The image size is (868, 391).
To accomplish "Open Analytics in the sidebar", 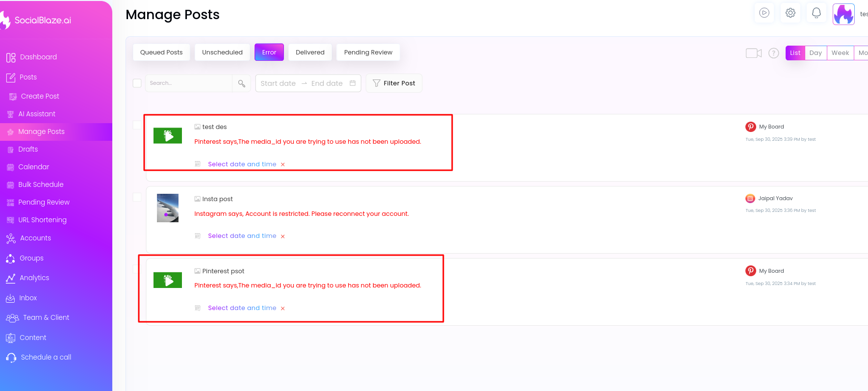I will coord(34,278).
